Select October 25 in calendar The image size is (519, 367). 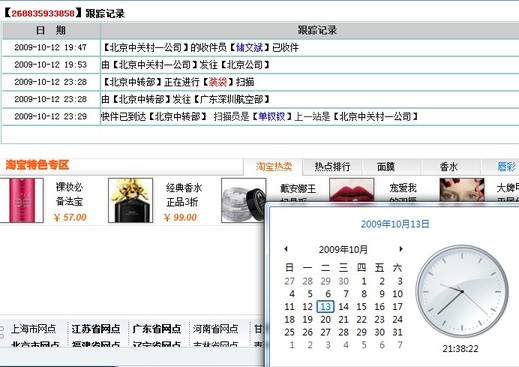click(290, 332)
